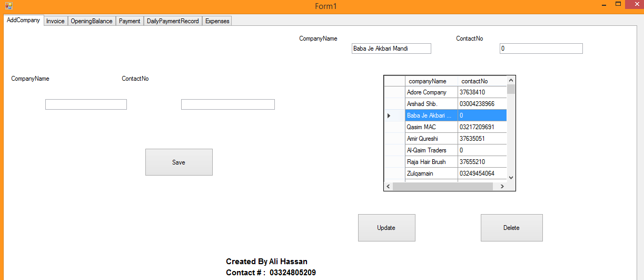Click the right ContactNo field showing 0
The image size is (644, 280).
541,49
